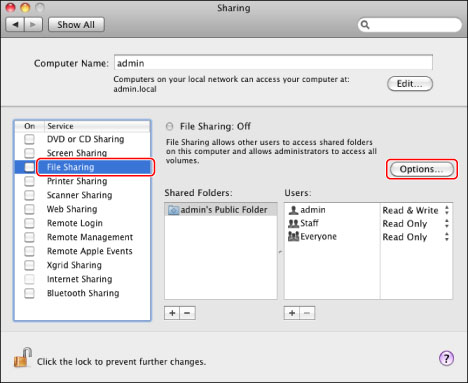
Task: Select Printer Sharing in the service list
Action: [77, 181]
